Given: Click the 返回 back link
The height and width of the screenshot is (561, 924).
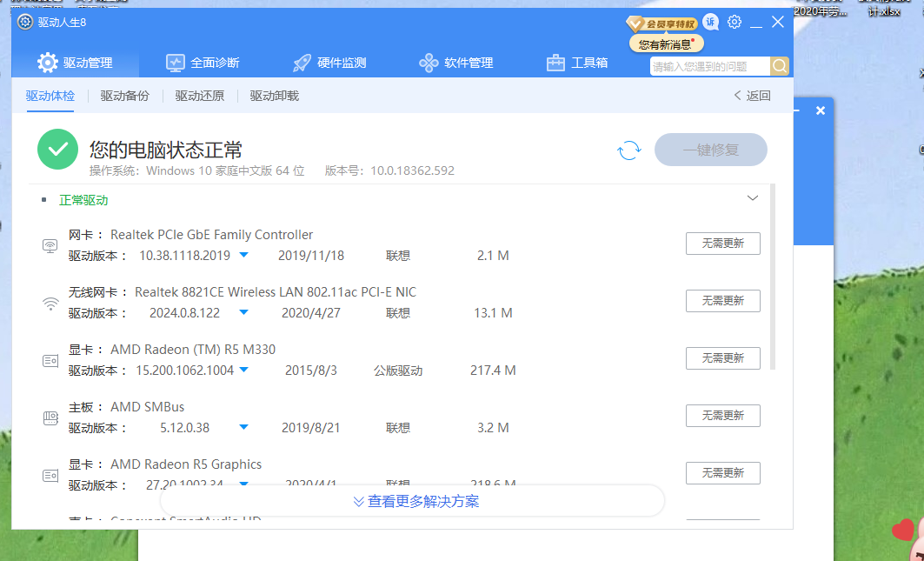Looking at the screenshot, I should (x=752, y=96).
